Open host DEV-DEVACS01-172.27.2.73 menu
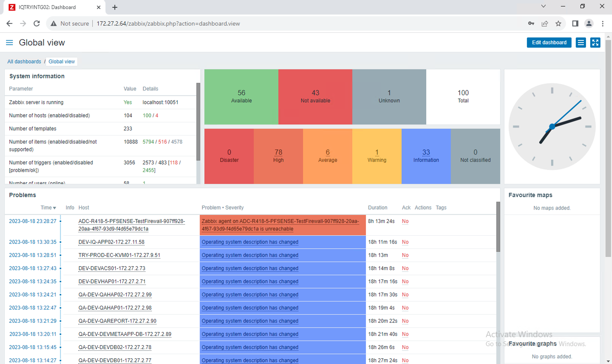612x364 pixels. (x=112, y=268)
